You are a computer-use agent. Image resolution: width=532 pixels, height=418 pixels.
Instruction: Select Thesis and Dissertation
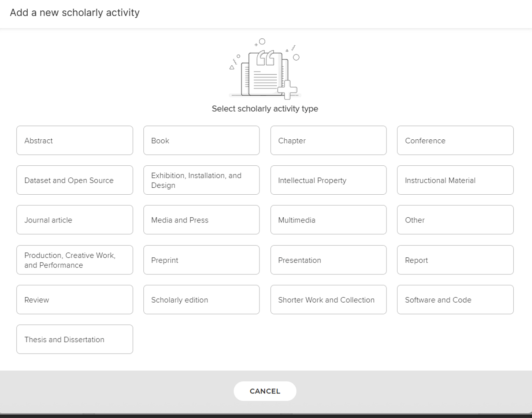(75, 340)
